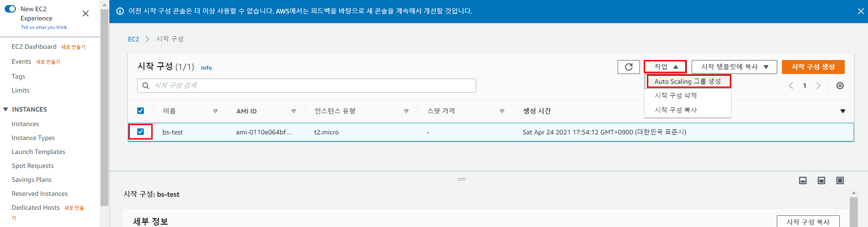The image size is (868, 227).
Task: Open Dedicated Hosts in sidebar
Action: [35, 207]
